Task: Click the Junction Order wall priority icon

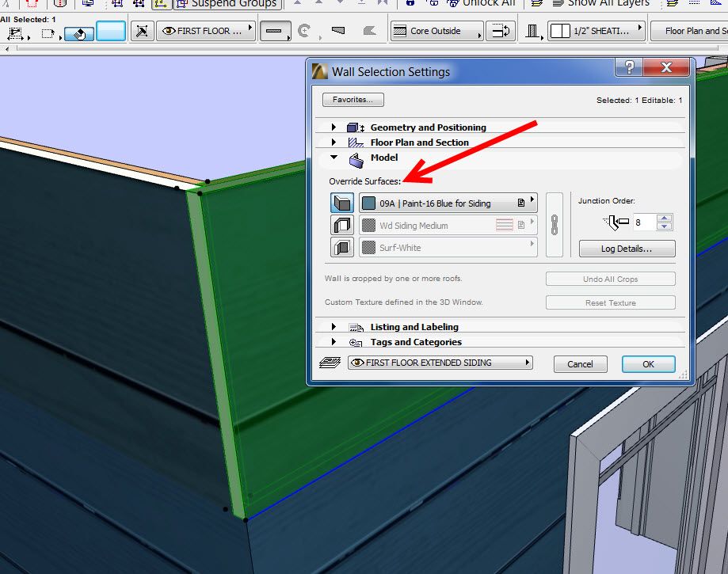Action: coord(616,222)
